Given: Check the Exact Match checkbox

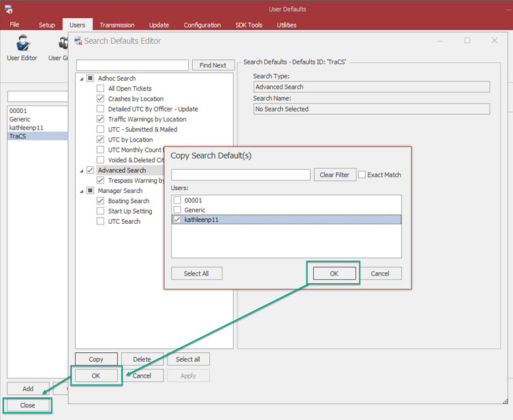Looking at the screenshot, I should tap(363, 174).
